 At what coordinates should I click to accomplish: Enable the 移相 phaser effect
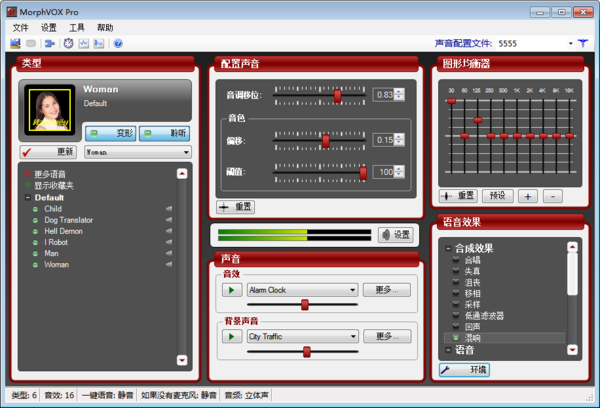tap(456, 293)
